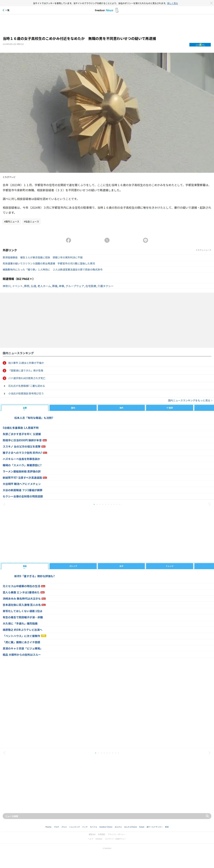
Task: Switch to the ゴシップ tab
Action: coord(73,566)
